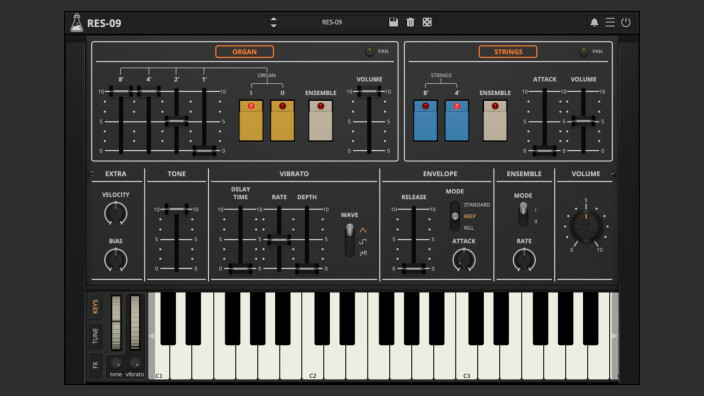
Task: Click the vibrato DEPTH slider handle
Action: 307,268
